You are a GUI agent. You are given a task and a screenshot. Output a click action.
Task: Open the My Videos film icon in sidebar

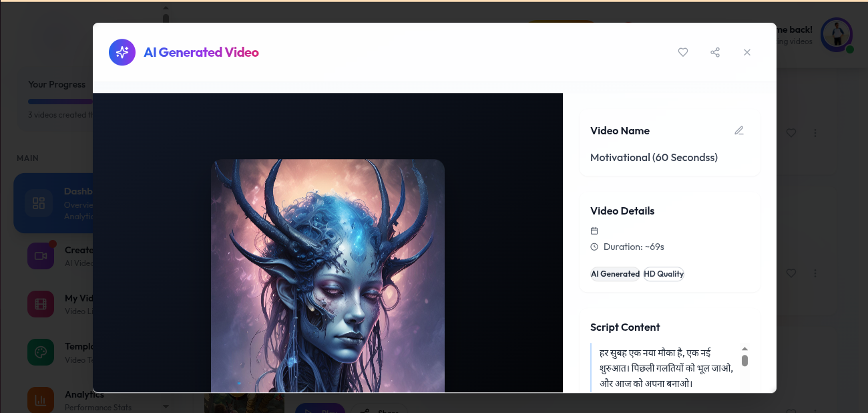coord(41,304)
